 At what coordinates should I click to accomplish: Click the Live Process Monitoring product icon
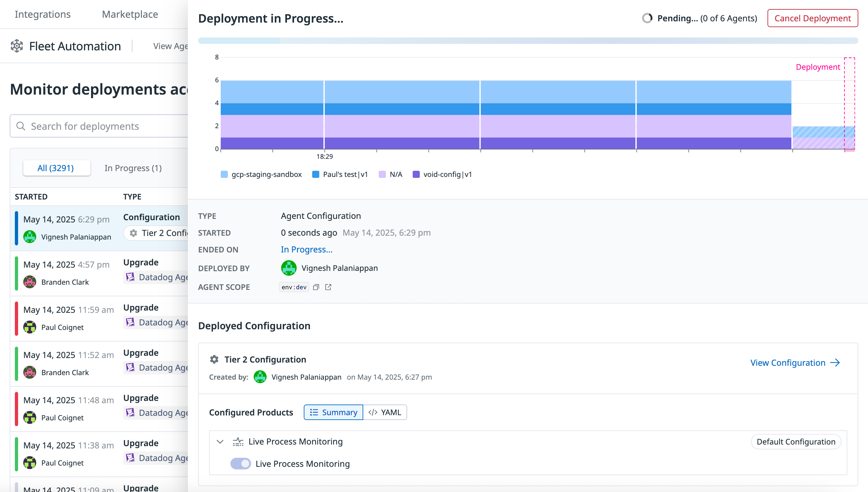238,441
